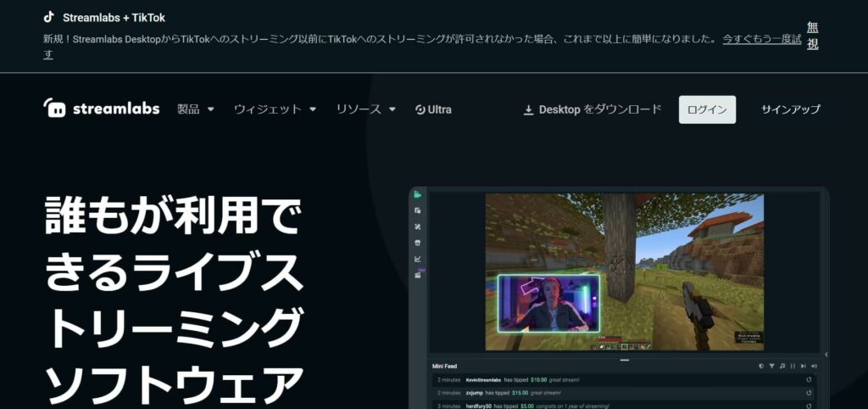Screen dimensions: 868x409
Task: Collapse the preview side panel chevron
Action: click(x=826, y=355)
